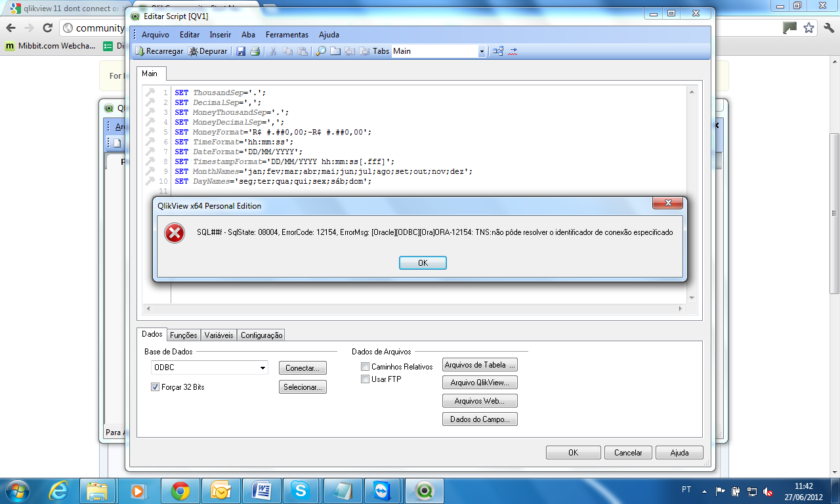This screenshot has width=840, height=504.
Task: Click the Dados do Campo... button
Action: 480,419
